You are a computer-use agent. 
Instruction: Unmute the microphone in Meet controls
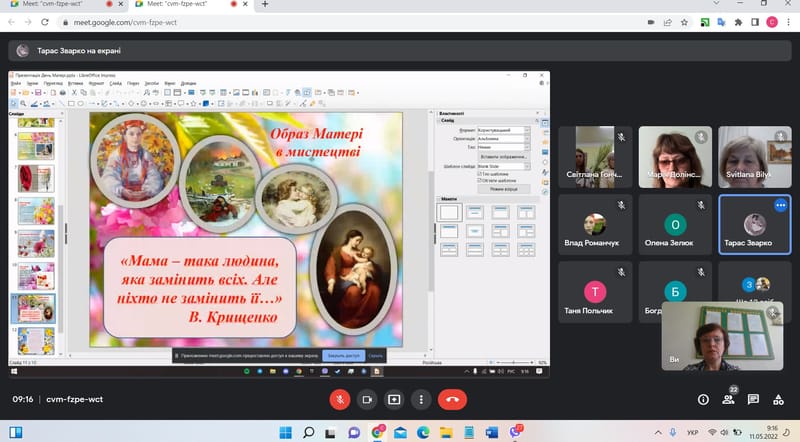pos(340,399)
